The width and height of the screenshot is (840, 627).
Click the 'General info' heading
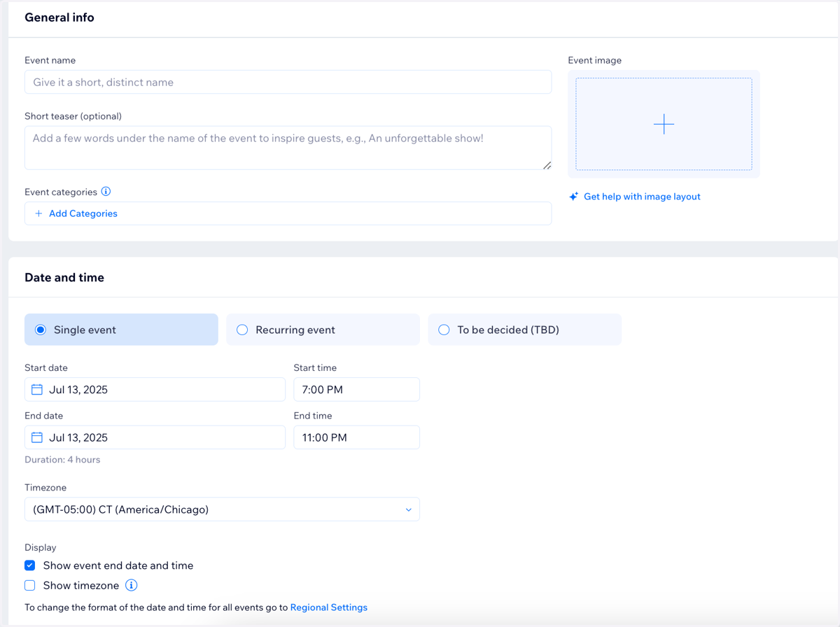59,17
